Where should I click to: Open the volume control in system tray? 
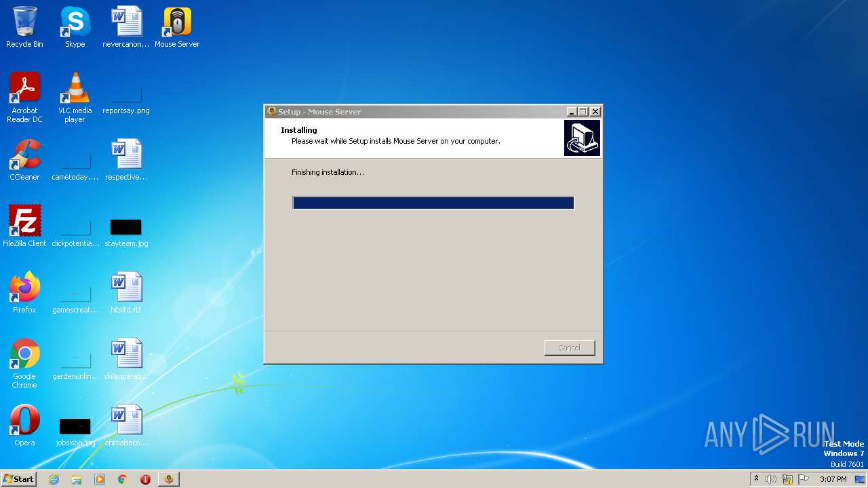771,479
